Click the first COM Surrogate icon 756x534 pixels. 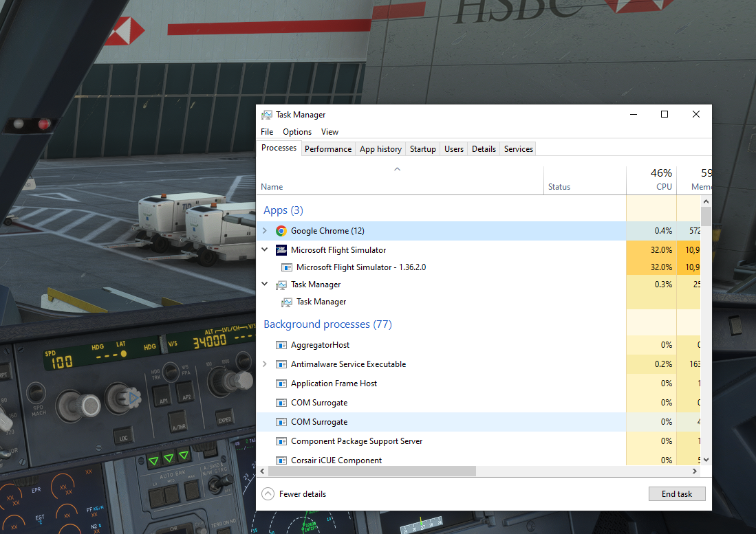point(281,403)
